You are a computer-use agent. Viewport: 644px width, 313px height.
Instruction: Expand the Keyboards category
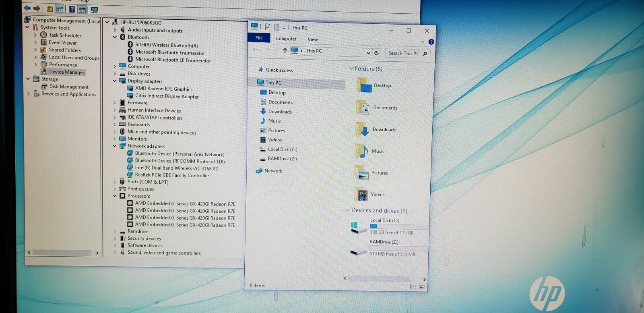coord(115,124)
